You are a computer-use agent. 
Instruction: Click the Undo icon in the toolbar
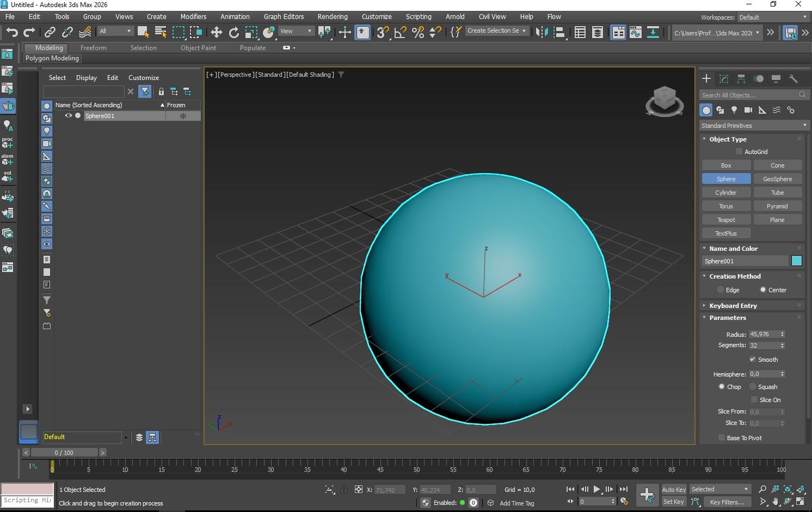[x=11, y=32]
